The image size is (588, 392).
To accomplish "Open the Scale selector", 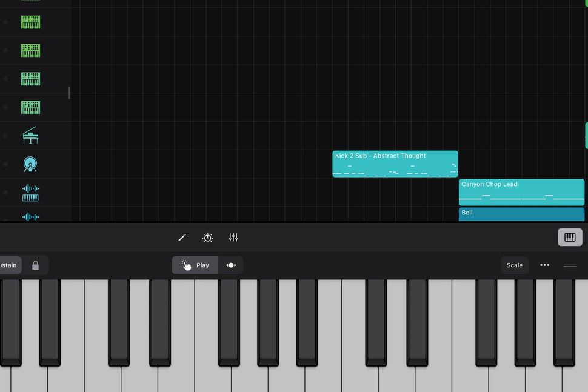I will (x=514, y=265).
